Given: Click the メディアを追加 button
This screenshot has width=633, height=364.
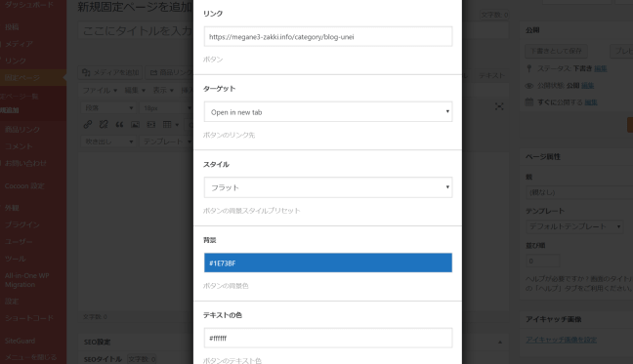Looking at the screenshot, I should pyautogui.click(x=110, y=72).
